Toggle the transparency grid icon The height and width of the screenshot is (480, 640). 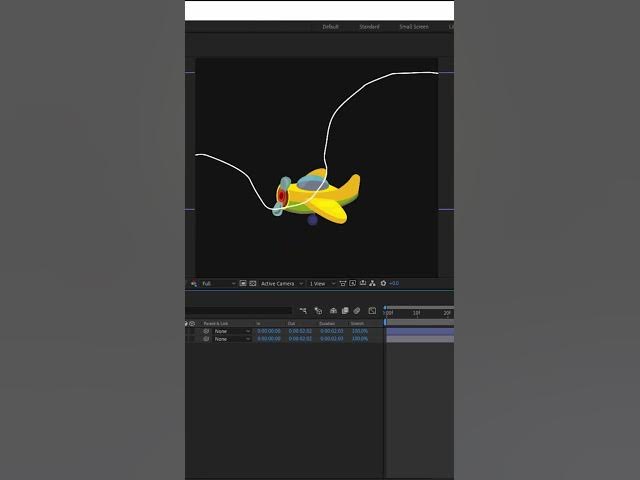coord(253,283)
